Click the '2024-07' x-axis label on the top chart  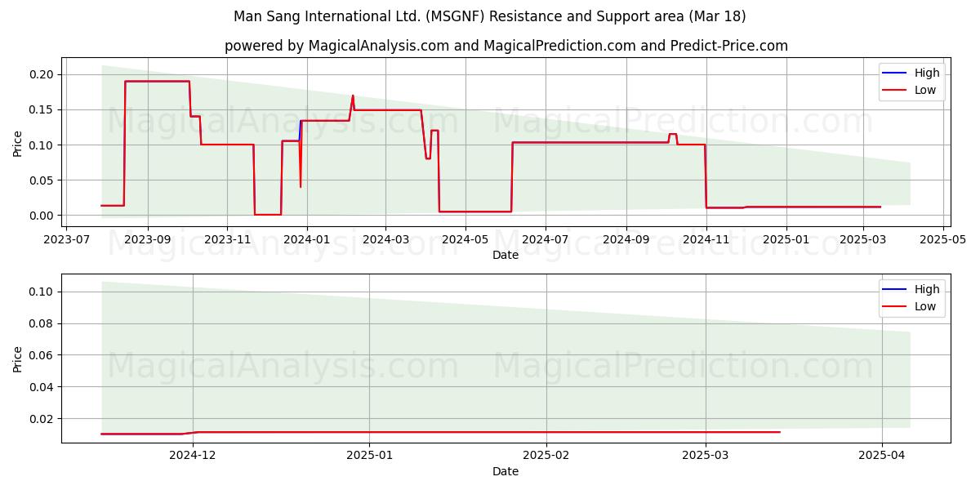click(545, 239)
